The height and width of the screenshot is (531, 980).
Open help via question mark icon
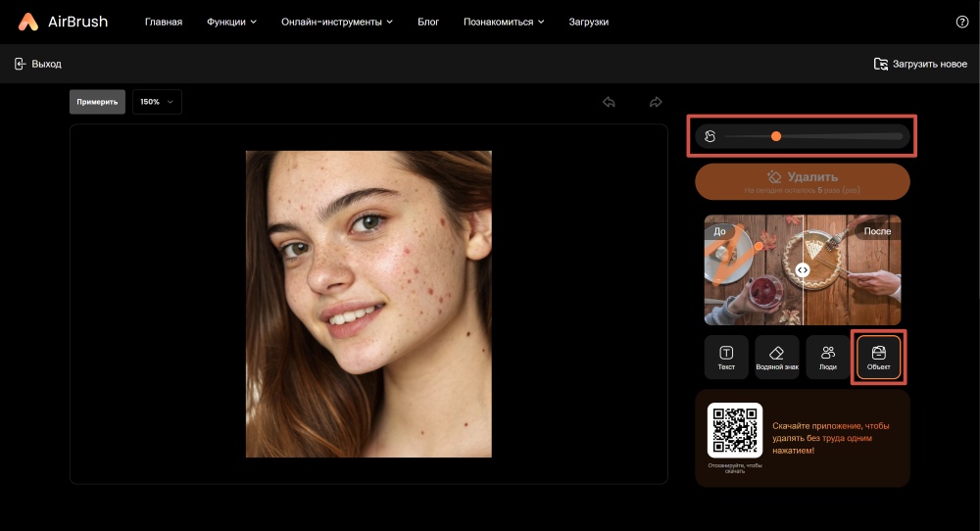click(961, 22)
